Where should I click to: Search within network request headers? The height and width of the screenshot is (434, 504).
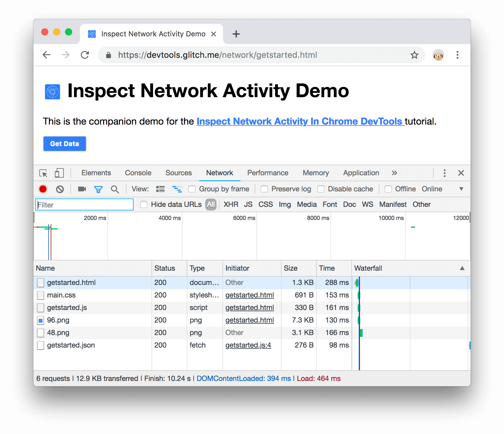115,189
